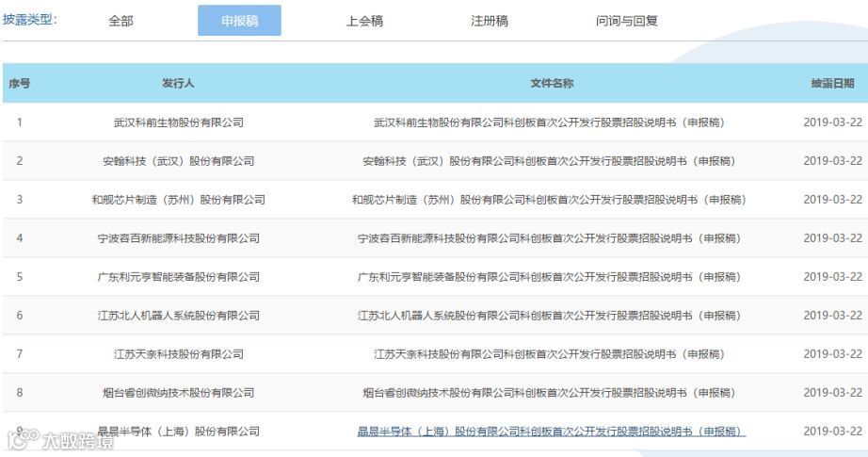Switch to the 注册稿 tab

tap(490, 21)
